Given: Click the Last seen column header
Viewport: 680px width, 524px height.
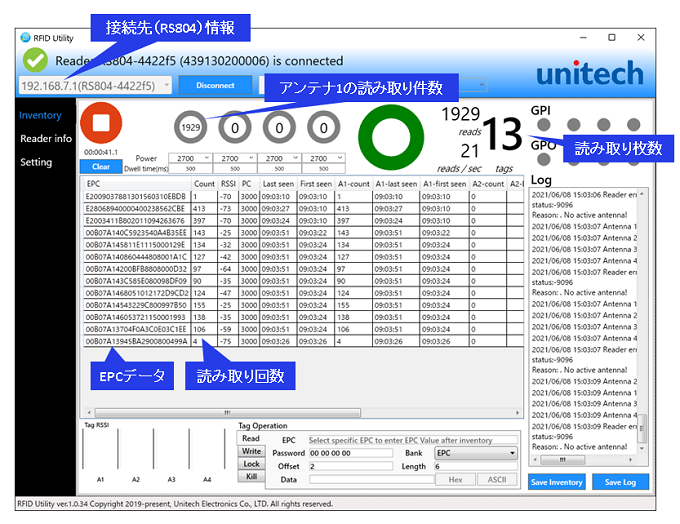Looking at the screenshot, I should [278, 184].
